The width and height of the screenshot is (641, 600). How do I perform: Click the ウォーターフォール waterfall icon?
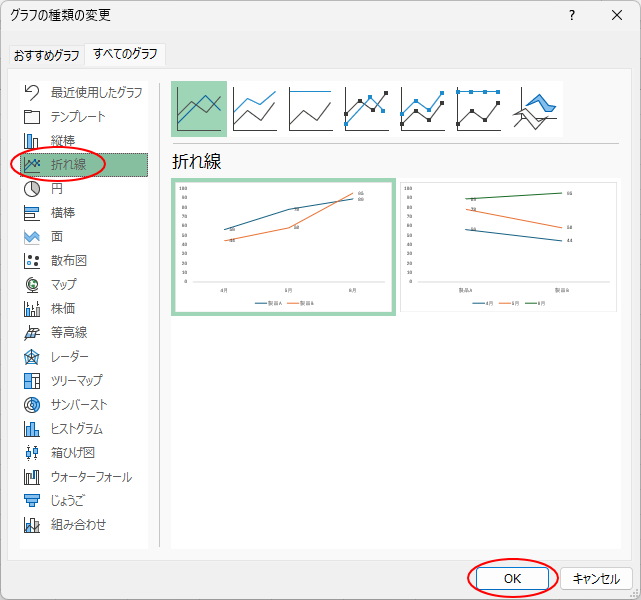(32, 477)
